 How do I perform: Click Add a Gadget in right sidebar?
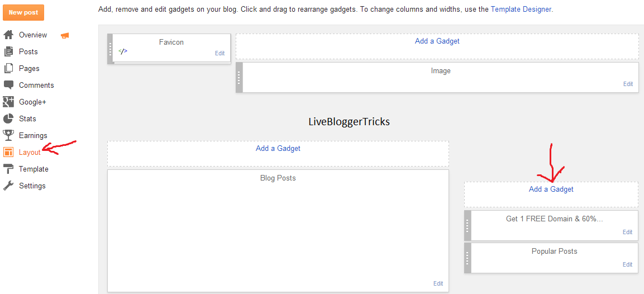tap(551, 189)
